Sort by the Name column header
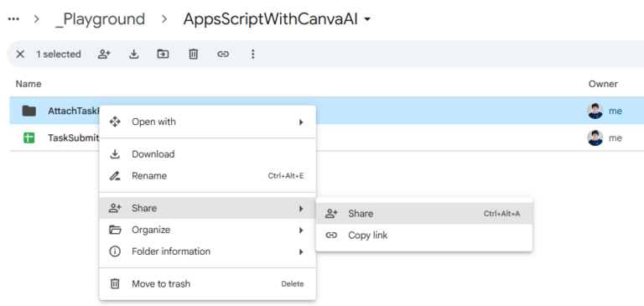Screen dimensions: 644x306 pyautogui.click(x=29, y=84)
